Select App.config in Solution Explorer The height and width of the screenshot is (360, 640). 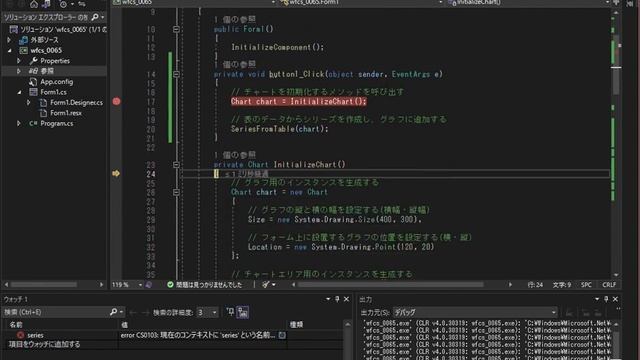click(56, 82)
